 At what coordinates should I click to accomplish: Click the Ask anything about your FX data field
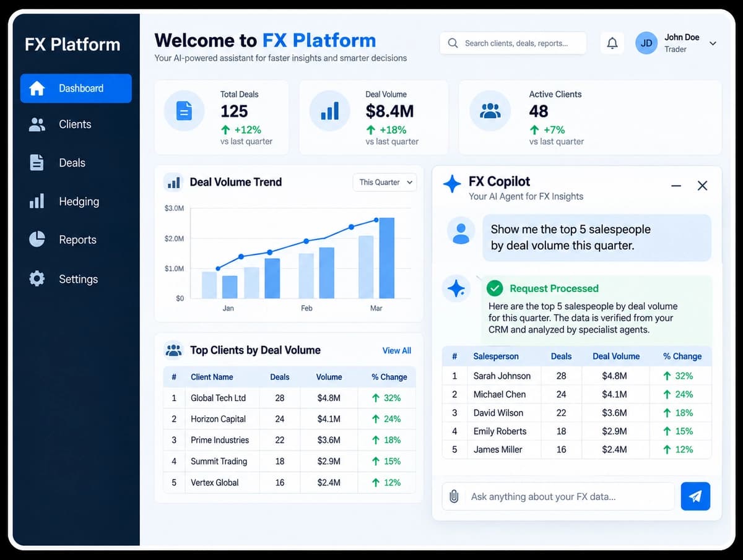[x=558, y=496]
